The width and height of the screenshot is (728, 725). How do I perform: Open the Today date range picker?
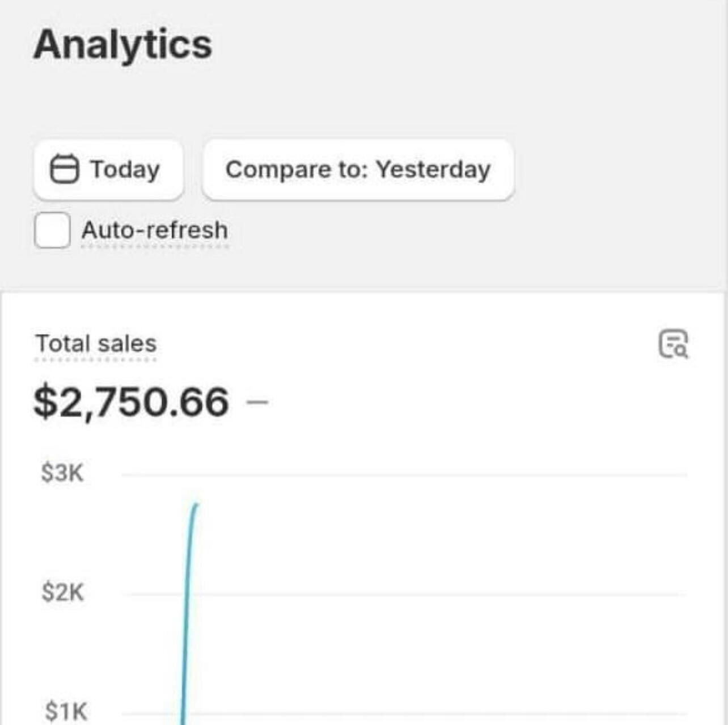click(108, 170)
